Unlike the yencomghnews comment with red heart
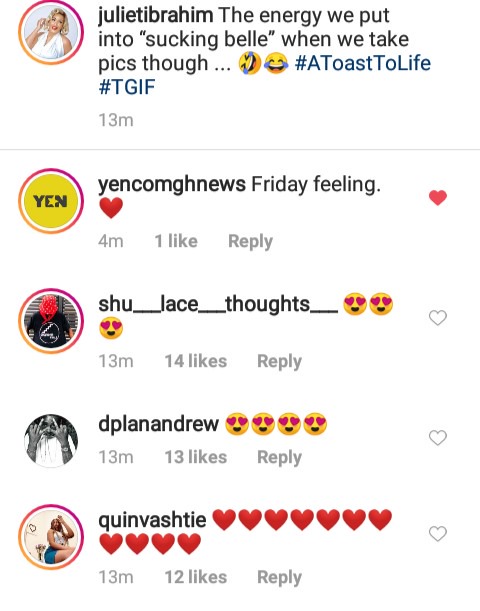 (x=438, y=198)
